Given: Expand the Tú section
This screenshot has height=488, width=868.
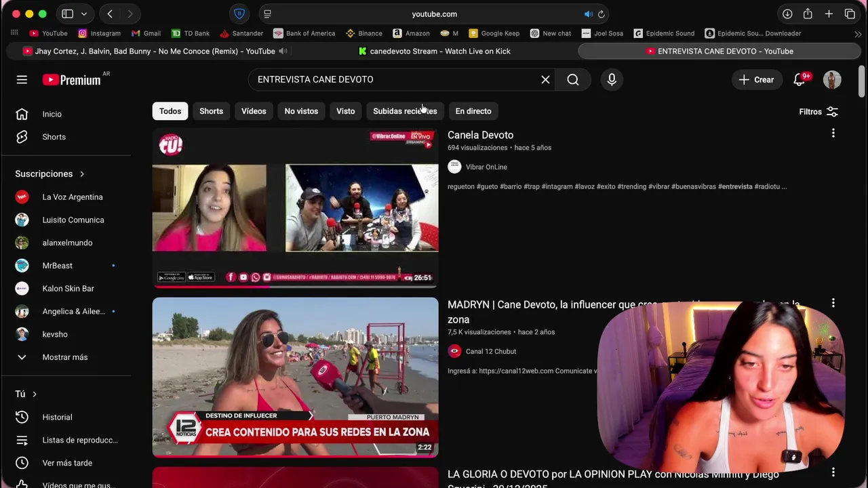Looking at the screenshot, I should tap(26, 394).
